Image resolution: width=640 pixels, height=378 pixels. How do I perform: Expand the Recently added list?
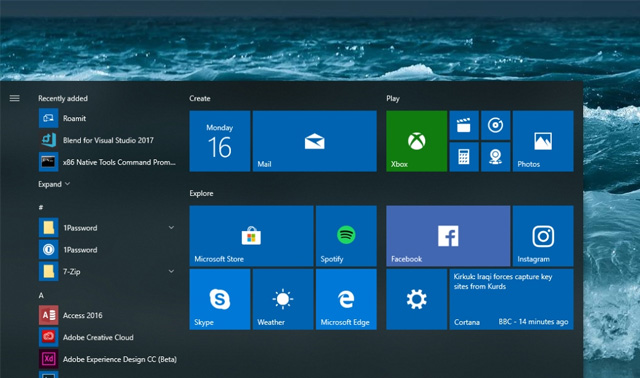(54, 184)
